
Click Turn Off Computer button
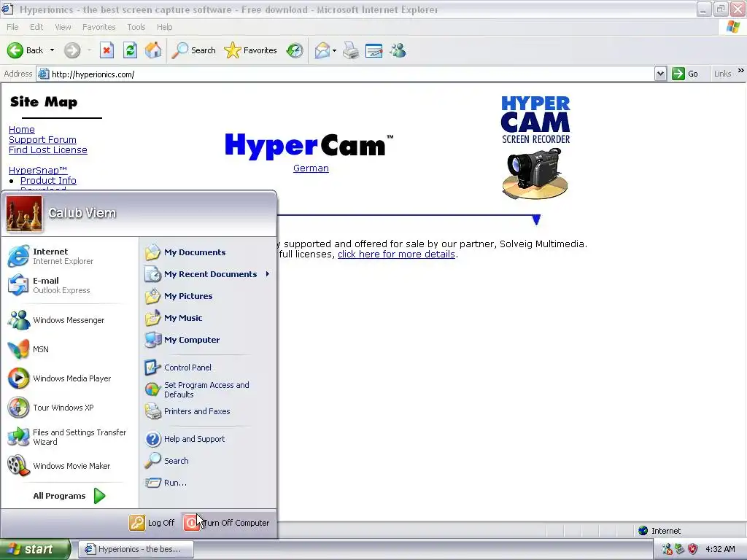click(x=228, y=523)
